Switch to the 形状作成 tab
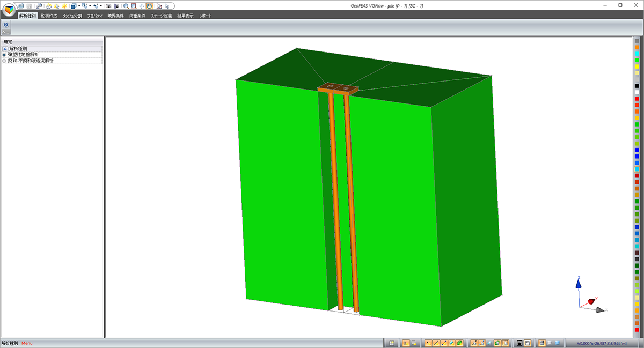The image size is (644, 348). 48,16
